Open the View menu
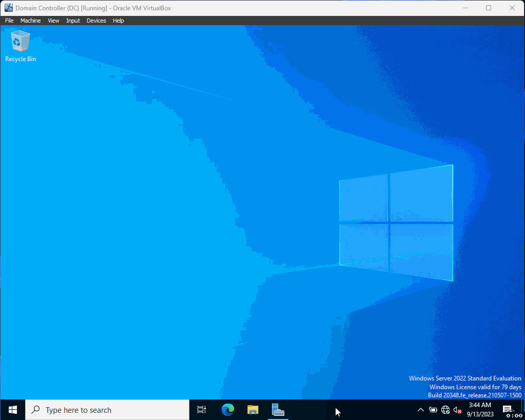525x420 pixels. [x=53, y=21]
